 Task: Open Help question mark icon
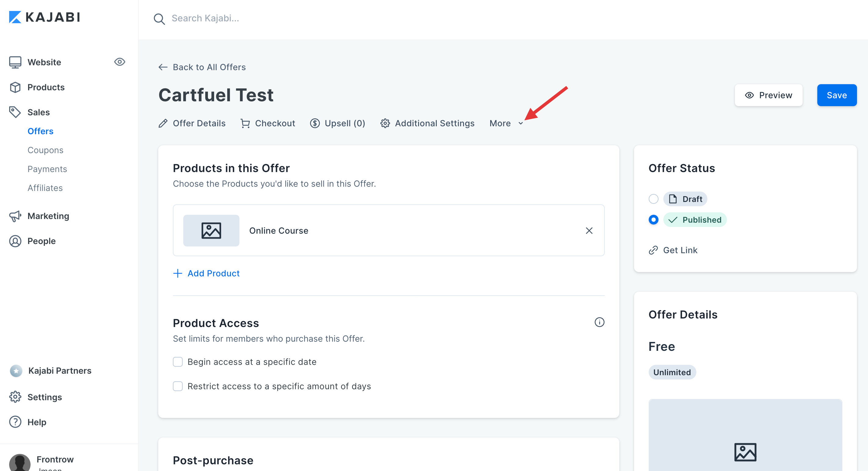[16, 422]
